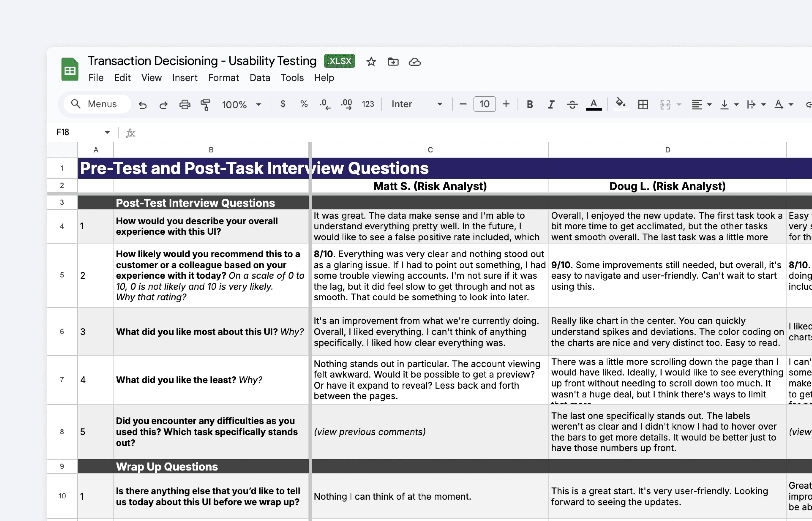
Task: Decrease font size with minus button
Action: 463,104
